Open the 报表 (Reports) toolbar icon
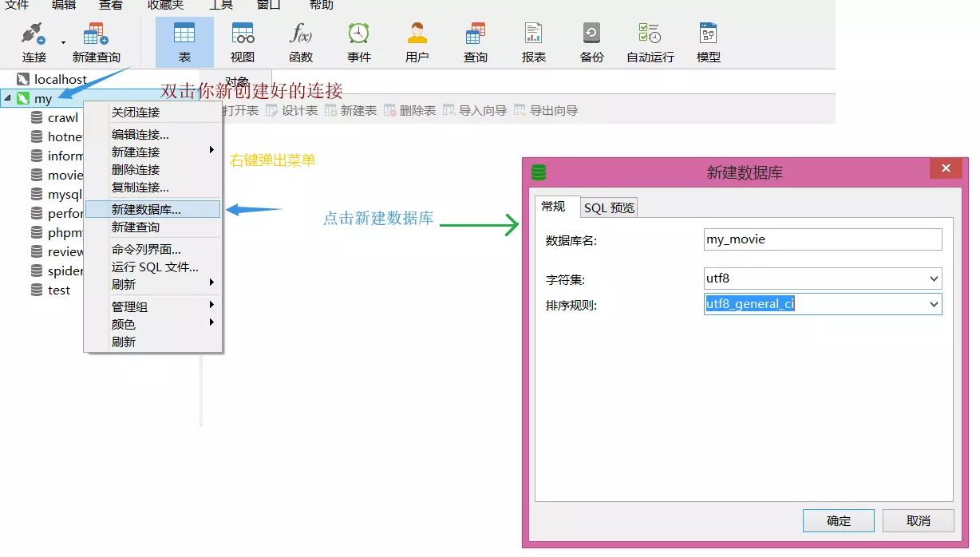 click(533, 41)
